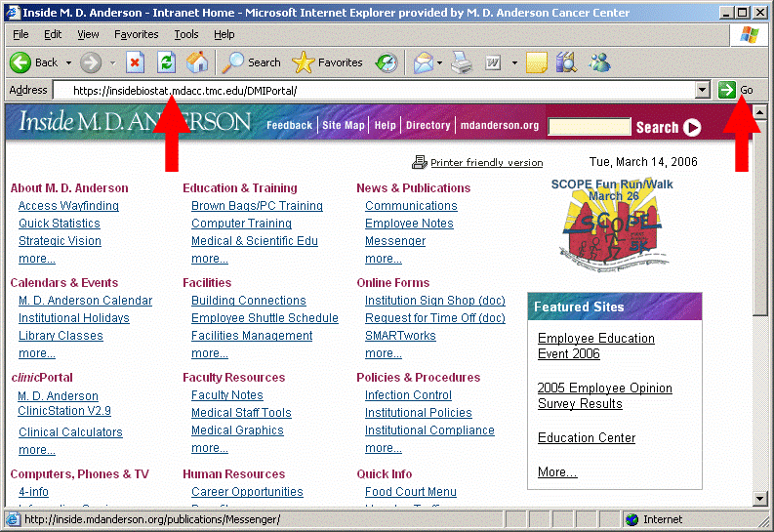Open the Education Center featured site

point(587,438)
